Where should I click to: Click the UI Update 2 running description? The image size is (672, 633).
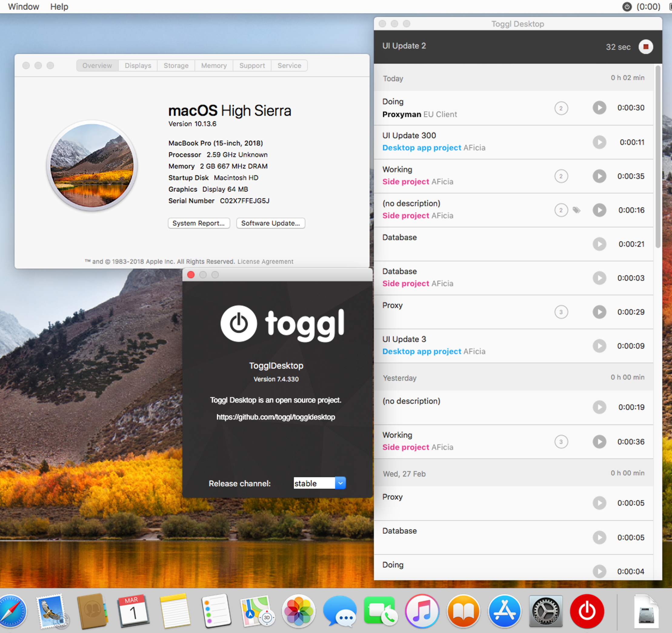404,46
